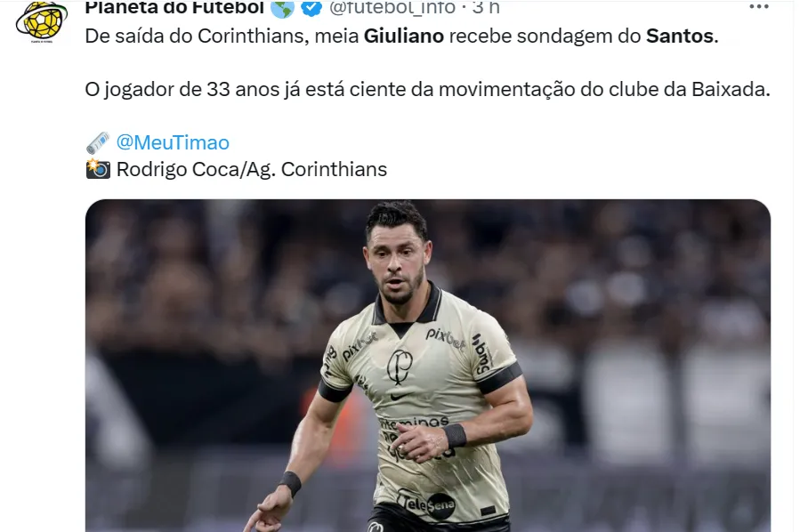Open the tweet via the 3 h timestamp
Viewport: 808px width, 532px height.
(x=485, y=7)
